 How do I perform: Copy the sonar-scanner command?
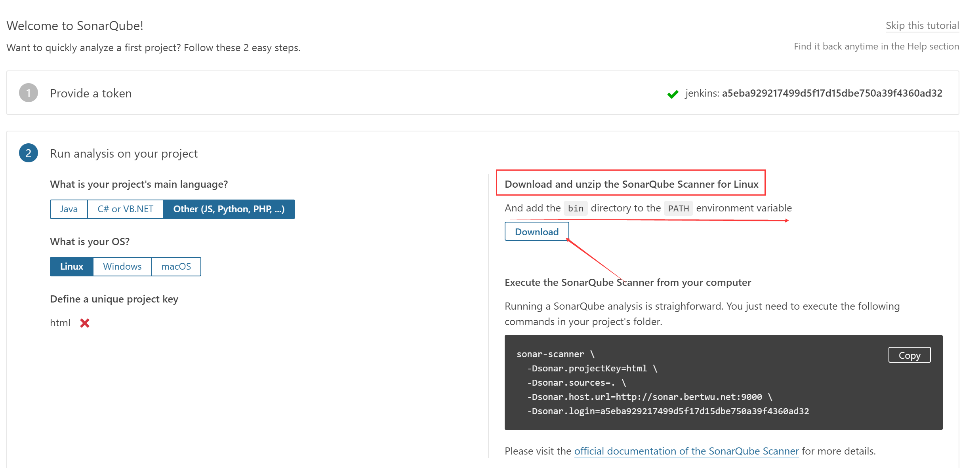coord(909,355)
